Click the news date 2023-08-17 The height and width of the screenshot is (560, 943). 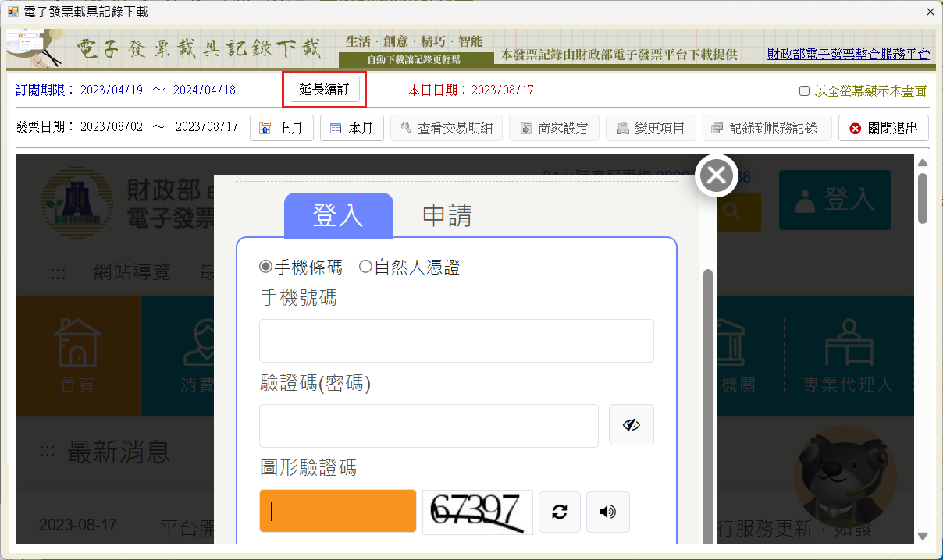(78, 524)
